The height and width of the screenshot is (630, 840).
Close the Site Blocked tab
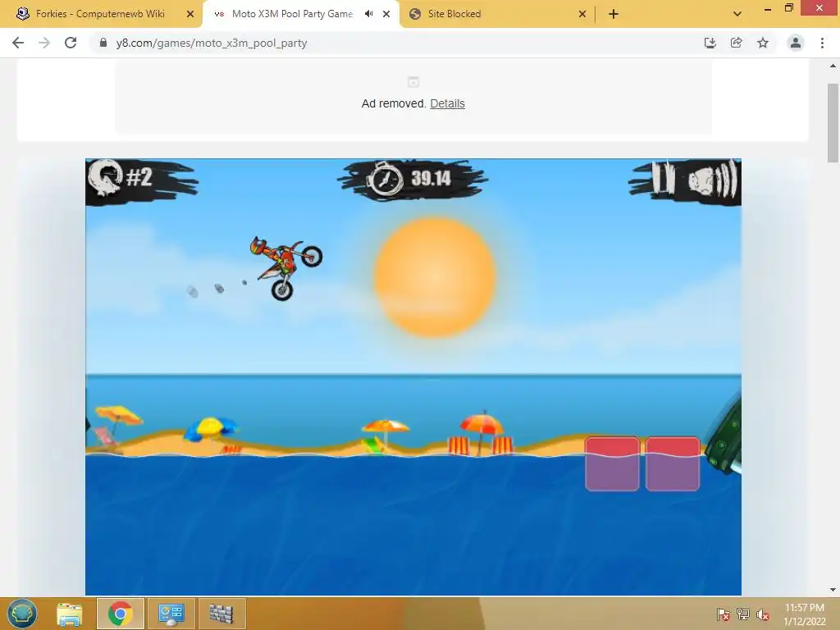coord(582,14)
